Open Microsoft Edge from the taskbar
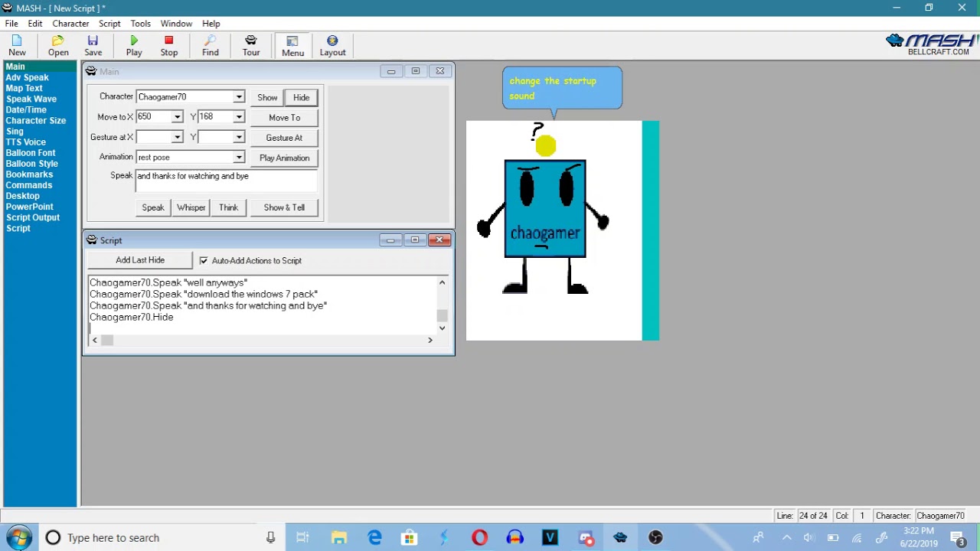The height and width of the screenshot is (551, 980). pos(374,537)
